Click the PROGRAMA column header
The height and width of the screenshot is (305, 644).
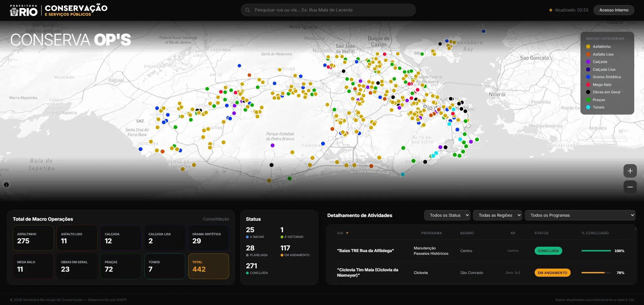[x=431, y=233]
